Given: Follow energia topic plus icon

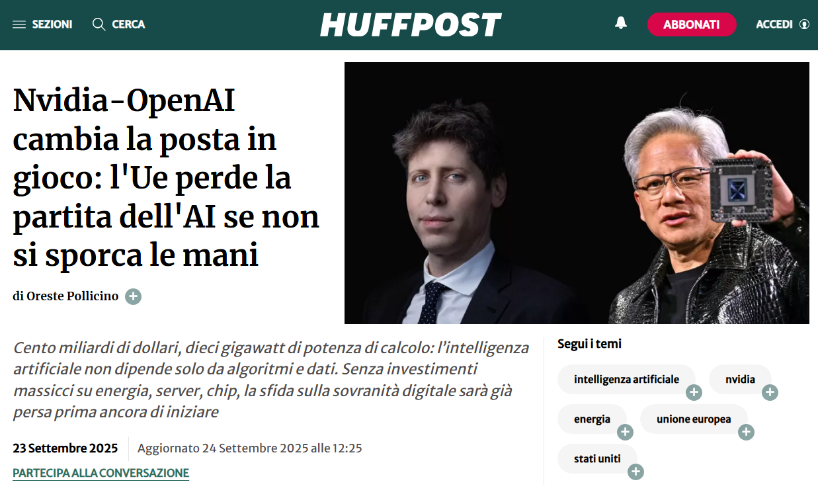Looking at the screenshot, I should [625, 433].
